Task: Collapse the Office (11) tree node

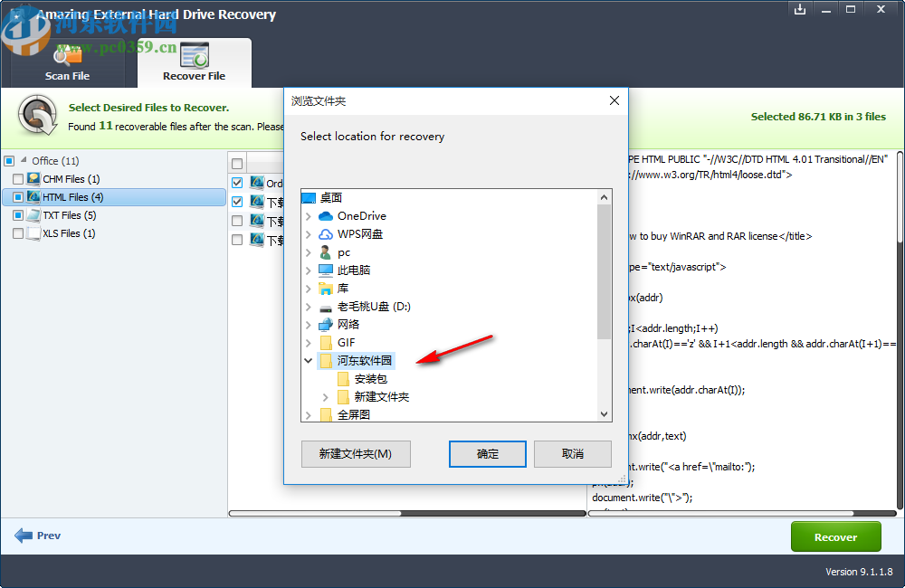Action: (24, 160)
